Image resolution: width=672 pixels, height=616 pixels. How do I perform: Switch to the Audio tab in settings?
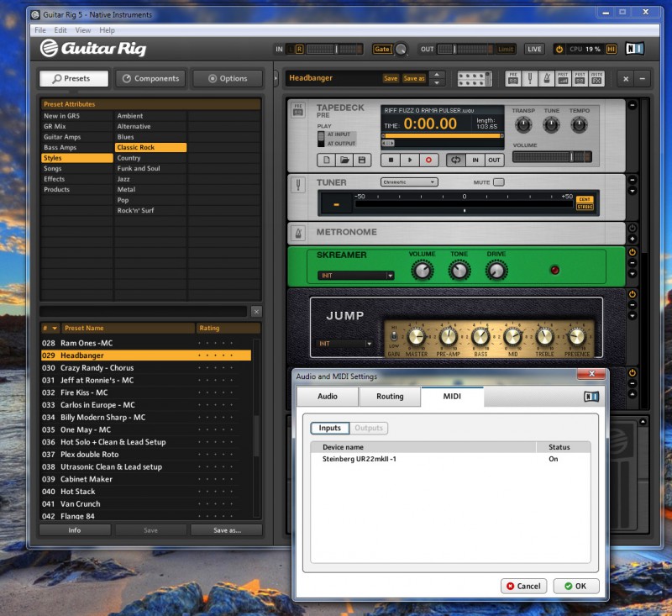pyautogui.click(x=328, y=397)
